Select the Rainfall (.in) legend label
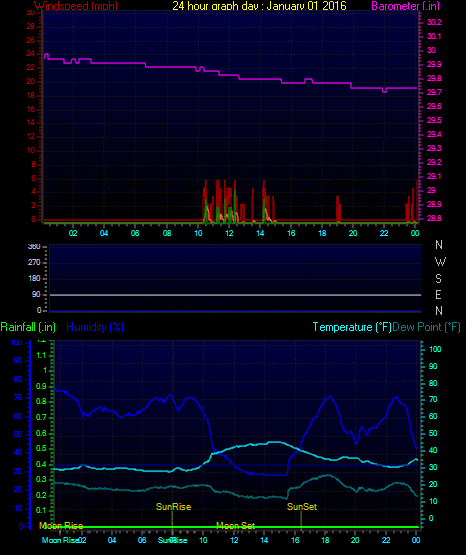Image resolution: width=466 pixels, height=555 pixels. 28,327
